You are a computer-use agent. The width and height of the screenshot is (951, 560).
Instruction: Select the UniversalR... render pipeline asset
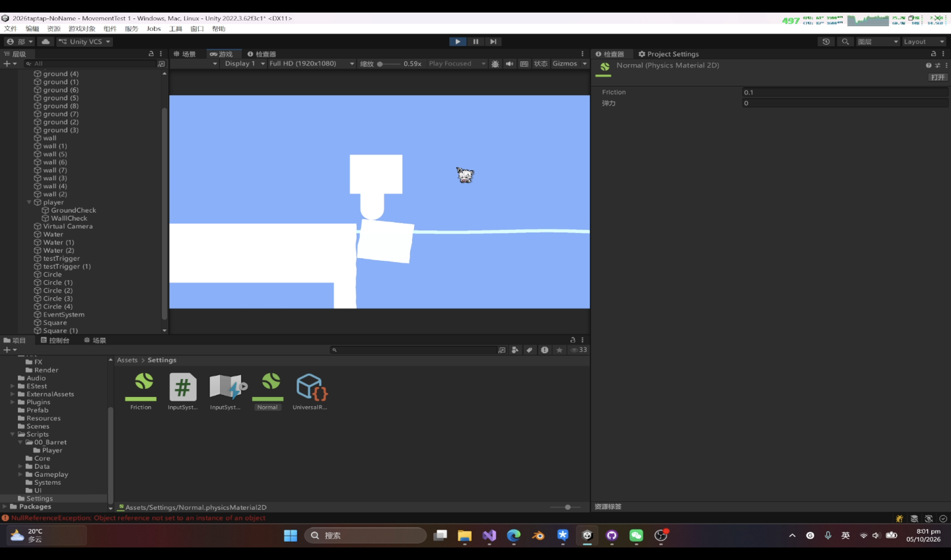point(310,392)
